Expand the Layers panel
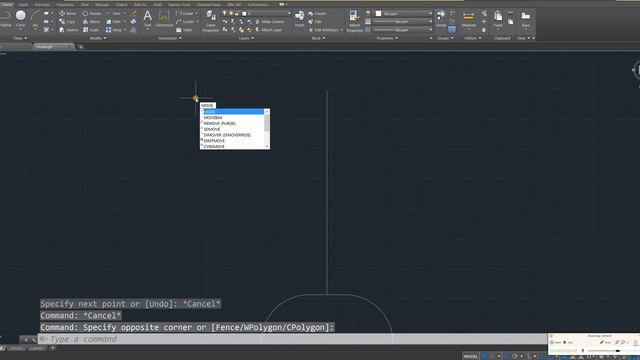The width and height of the screenshot is (640, 360). click(x=246, y=38)
